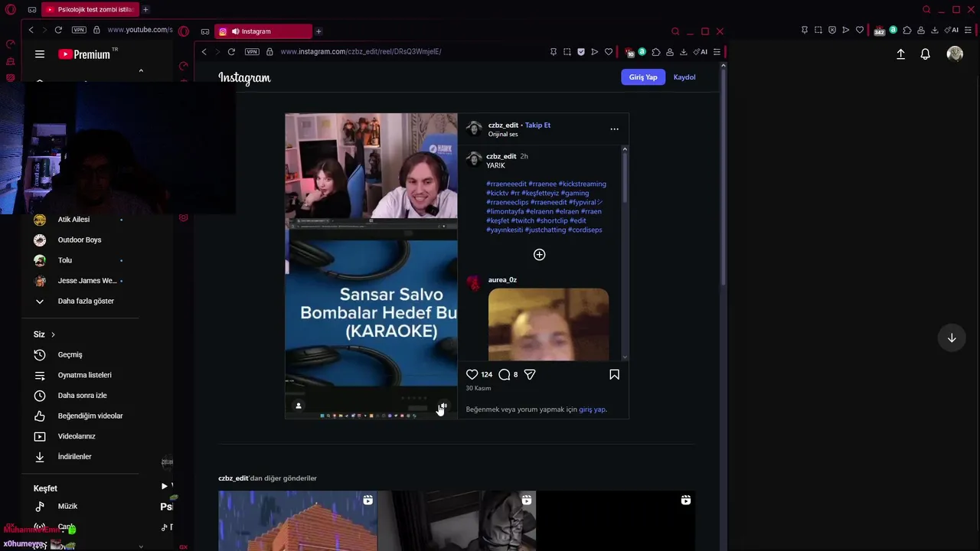Open new tab in the YouTube window
This screenshot has width=980, height=551.
tap(145, 10)
